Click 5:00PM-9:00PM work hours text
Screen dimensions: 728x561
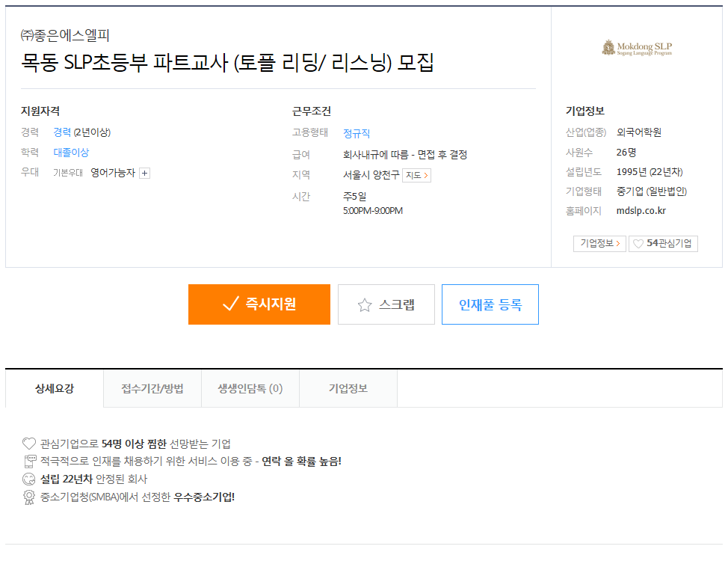pyautogui.click(x=373, y=211)
